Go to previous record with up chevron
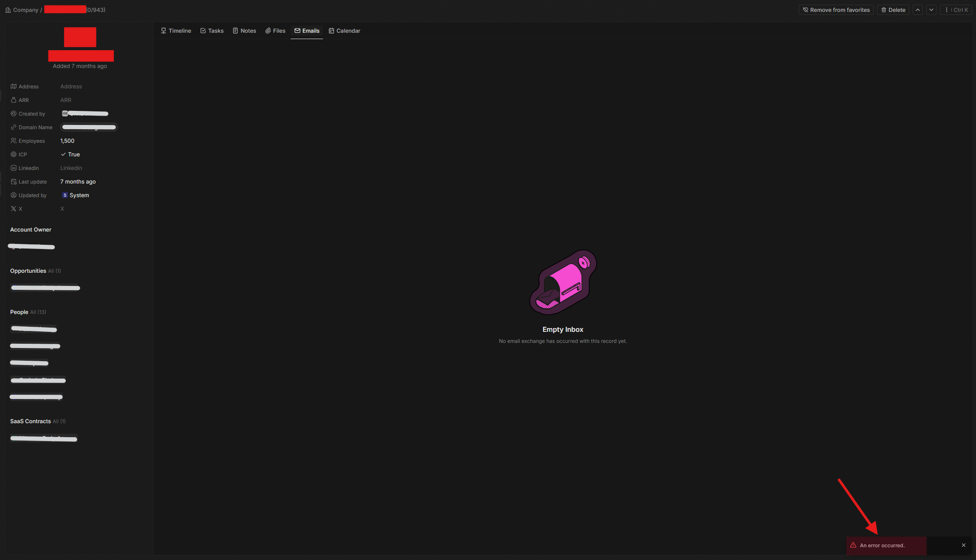This screenshot has width=976, height=560. pyautogui.click(x=918, y=10)
